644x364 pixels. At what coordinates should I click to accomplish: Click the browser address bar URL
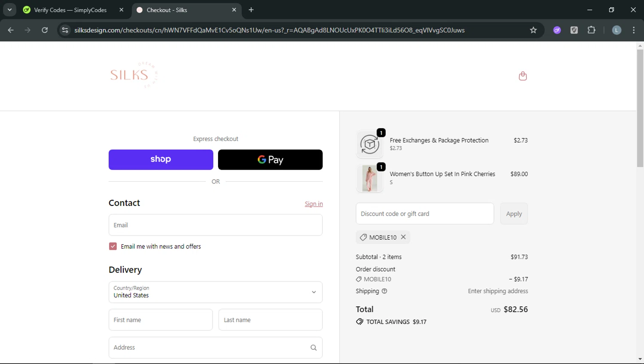(x=270, y=30)
